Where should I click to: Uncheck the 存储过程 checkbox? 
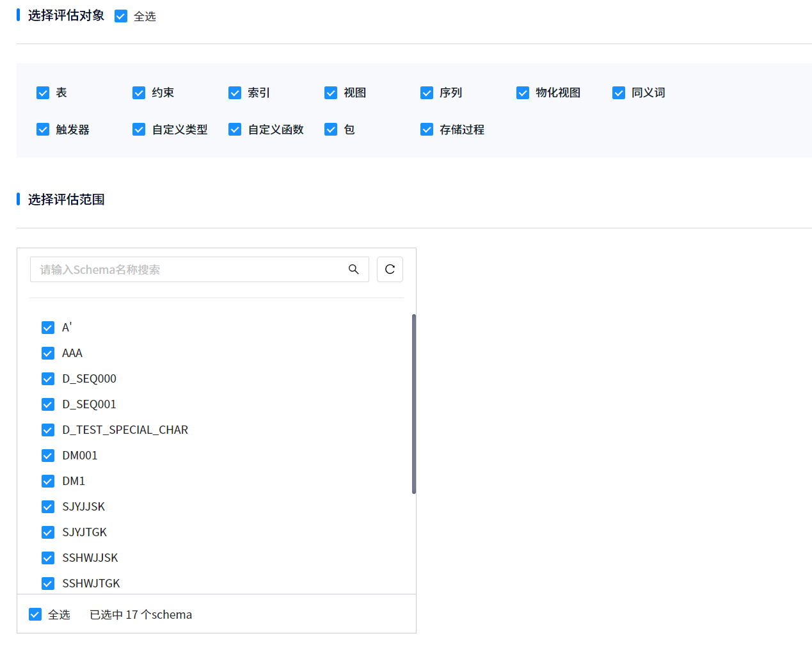[x=427, y=130]
